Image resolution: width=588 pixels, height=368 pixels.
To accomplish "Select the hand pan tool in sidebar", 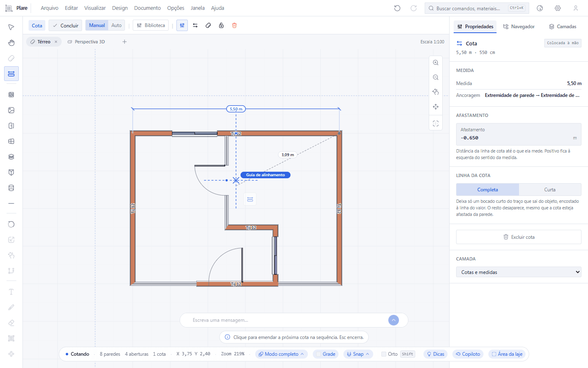I will click(x=11, y=43).
